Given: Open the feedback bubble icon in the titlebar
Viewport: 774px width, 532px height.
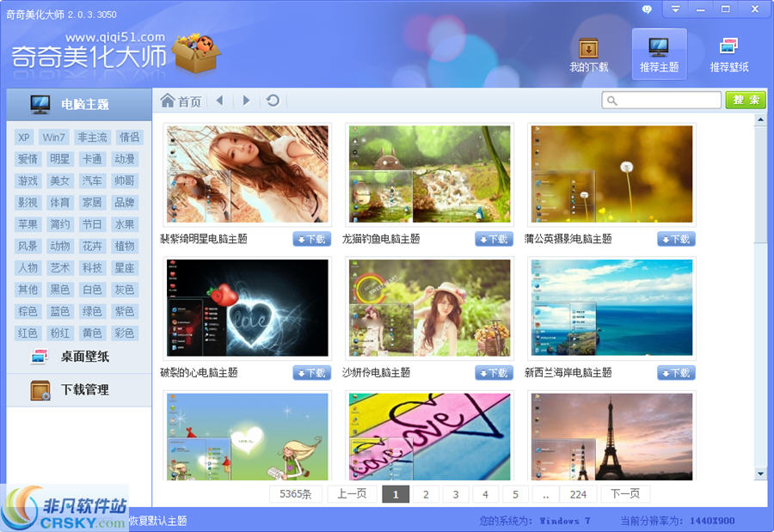Looking at the screenshot, I should tap(646, 9).
